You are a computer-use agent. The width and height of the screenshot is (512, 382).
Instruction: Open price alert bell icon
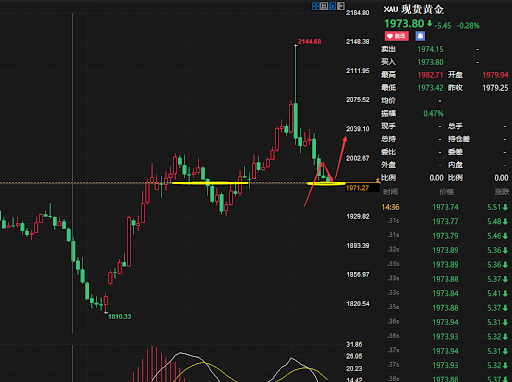click(420, 36)
